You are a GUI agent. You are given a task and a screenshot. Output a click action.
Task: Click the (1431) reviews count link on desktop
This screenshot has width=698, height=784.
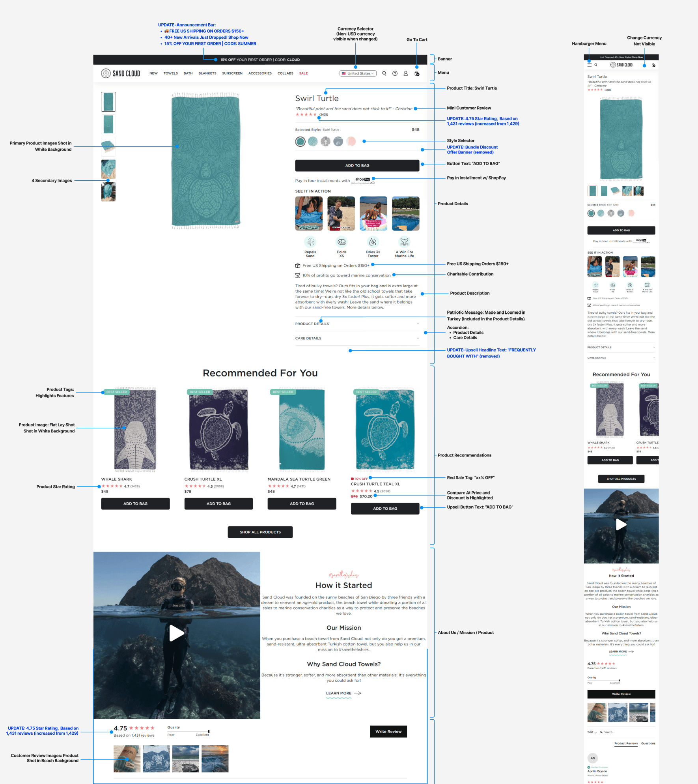[323, 114]
